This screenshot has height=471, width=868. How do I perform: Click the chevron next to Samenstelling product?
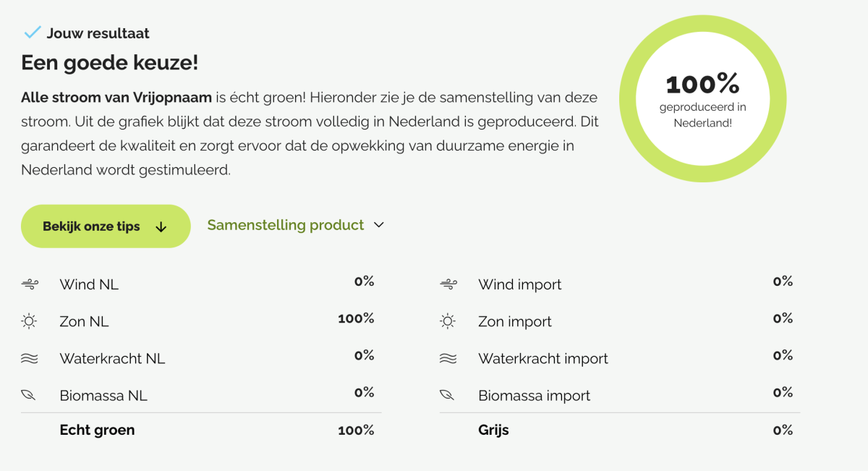(x=379, y=225)
